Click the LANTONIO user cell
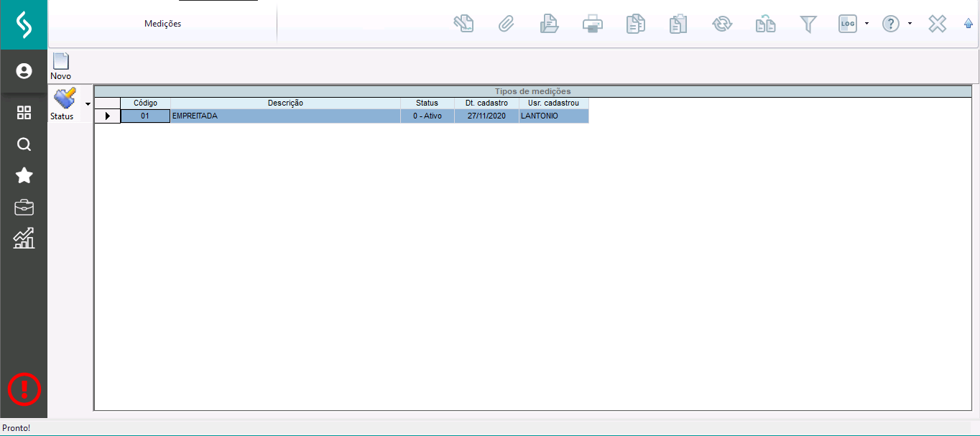Image resolution: width=980 pixels, height=436 pixels. (553, 116)
